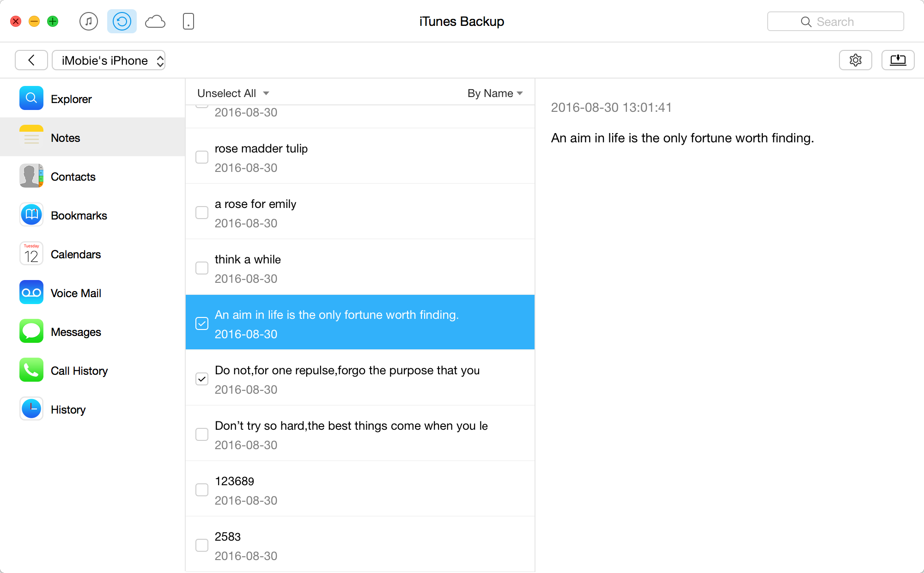Select Call History from the sidebar

pos(79,371)
